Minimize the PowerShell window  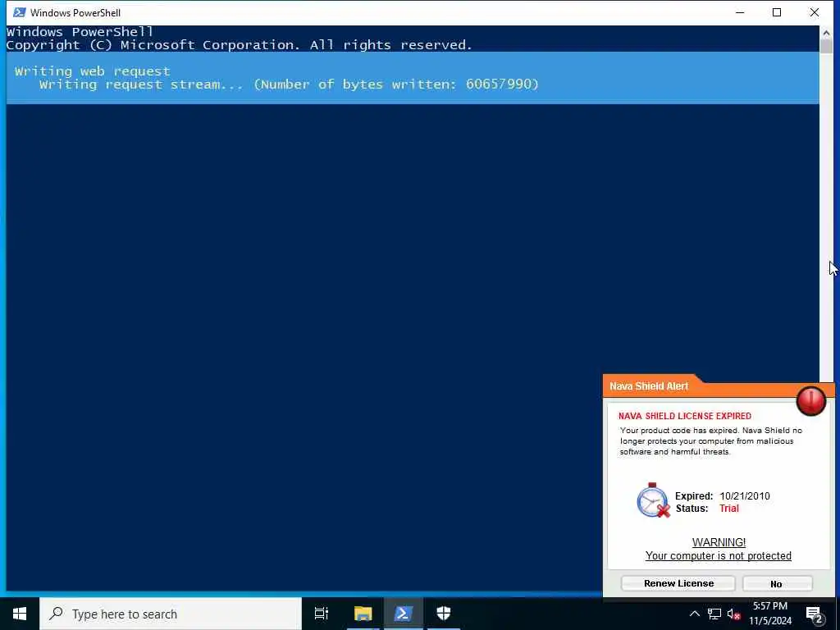click(x=740, y=12)
